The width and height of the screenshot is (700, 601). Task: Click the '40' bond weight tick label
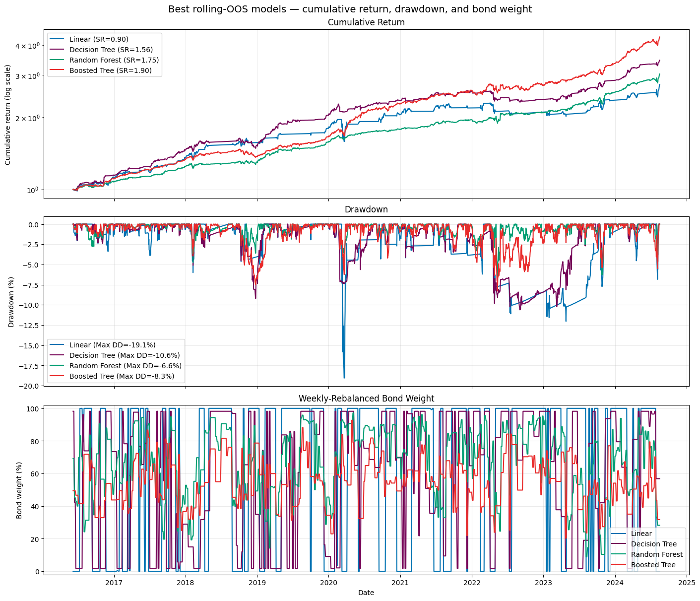click(36, 506)
